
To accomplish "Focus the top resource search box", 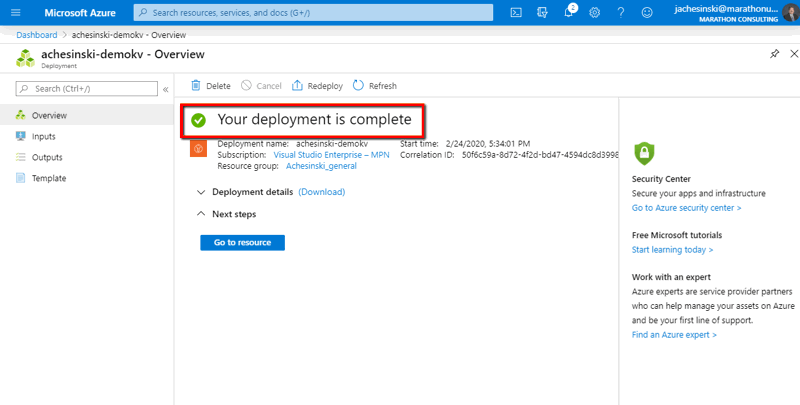I will coord(314,12).
